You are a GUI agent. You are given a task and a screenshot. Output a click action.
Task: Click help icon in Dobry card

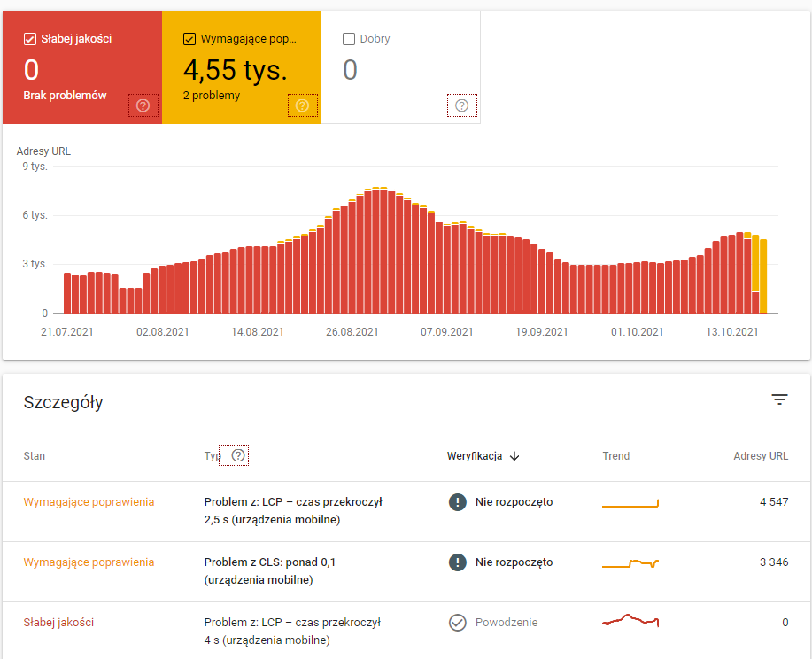(461, 105)
